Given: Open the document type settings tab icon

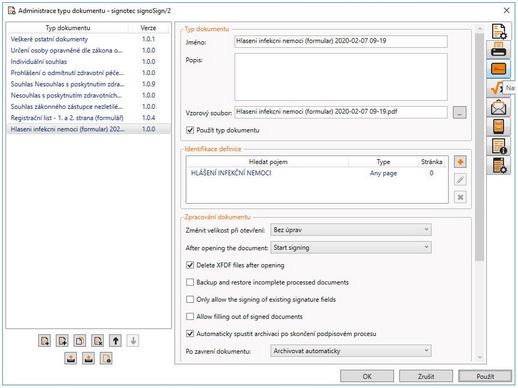Looking at the screenshot, I should [499, 31].
